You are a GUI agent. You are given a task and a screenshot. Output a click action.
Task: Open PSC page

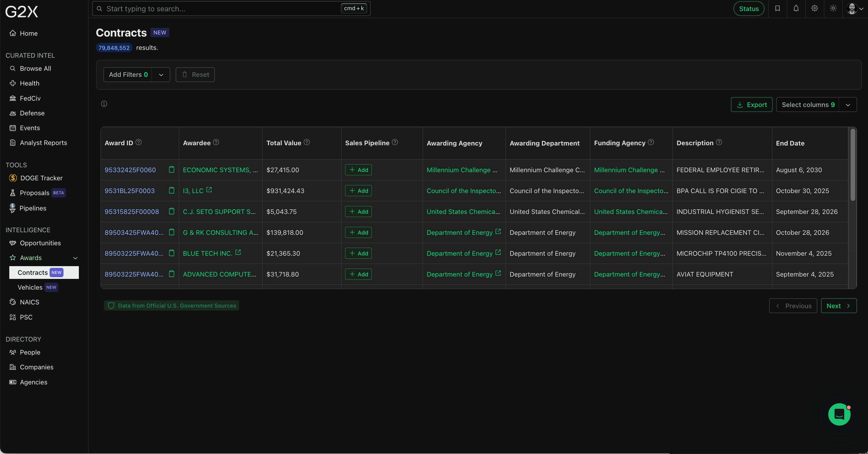point(21,317)
